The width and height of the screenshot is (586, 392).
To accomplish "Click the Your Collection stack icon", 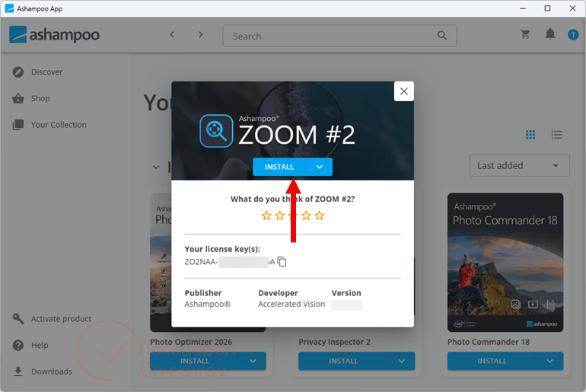I will (18, 125).
